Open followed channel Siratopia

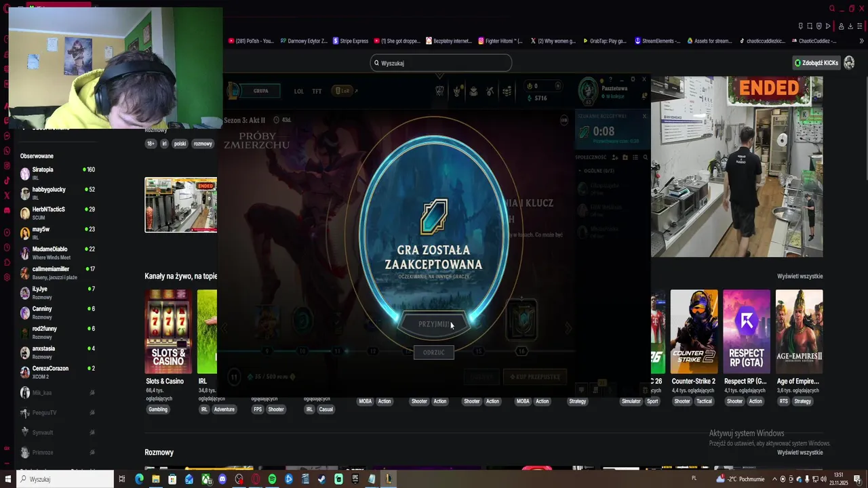point(58,173)
